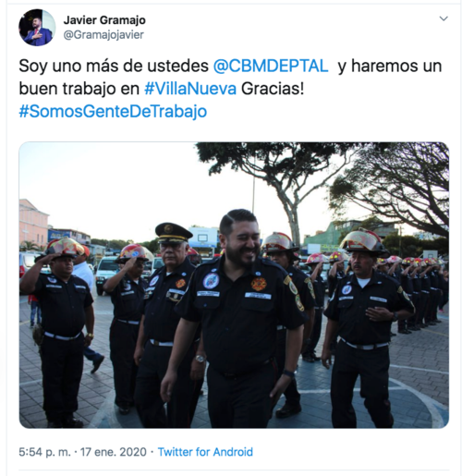Click the large tree trunk in the photo
Viewport: 462px width, 476px height.
293,215
